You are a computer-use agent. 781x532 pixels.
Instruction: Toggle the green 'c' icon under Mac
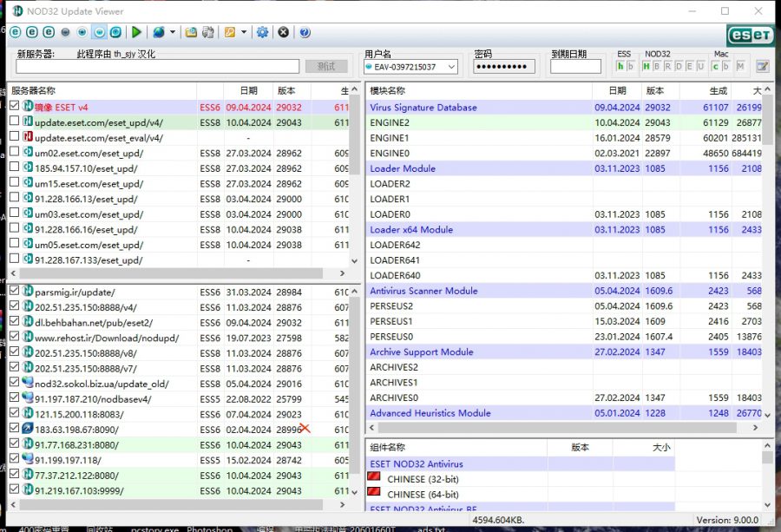coord(716,66)
